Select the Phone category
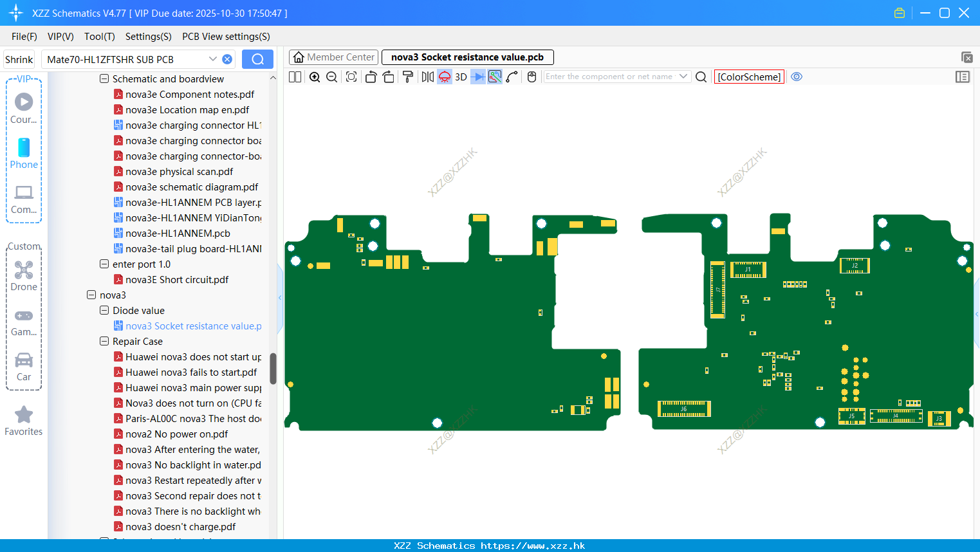 (x=24, y=153)
